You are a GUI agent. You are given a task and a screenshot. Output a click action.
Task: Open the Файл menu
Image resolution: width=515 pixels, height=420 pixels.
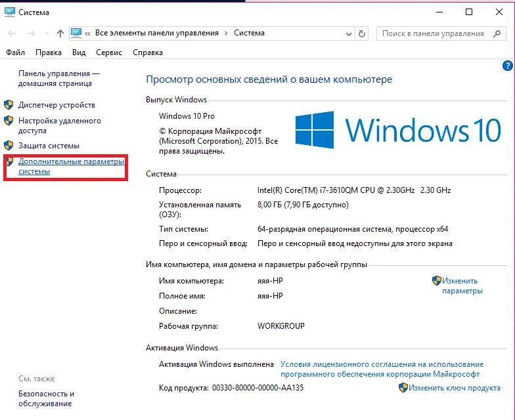pos(16,52)
